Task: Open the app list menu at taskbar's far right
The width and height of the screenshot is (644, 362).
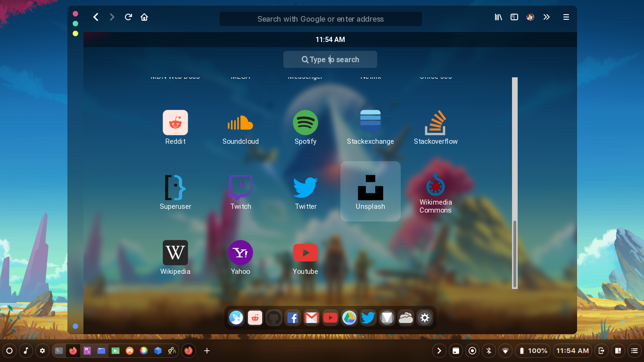Action: 634,351
